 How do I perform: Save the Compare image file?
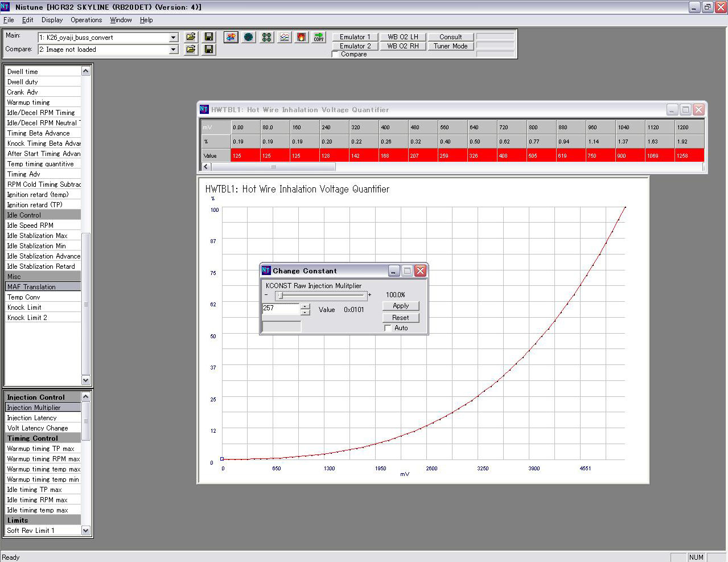coord(209,50)
